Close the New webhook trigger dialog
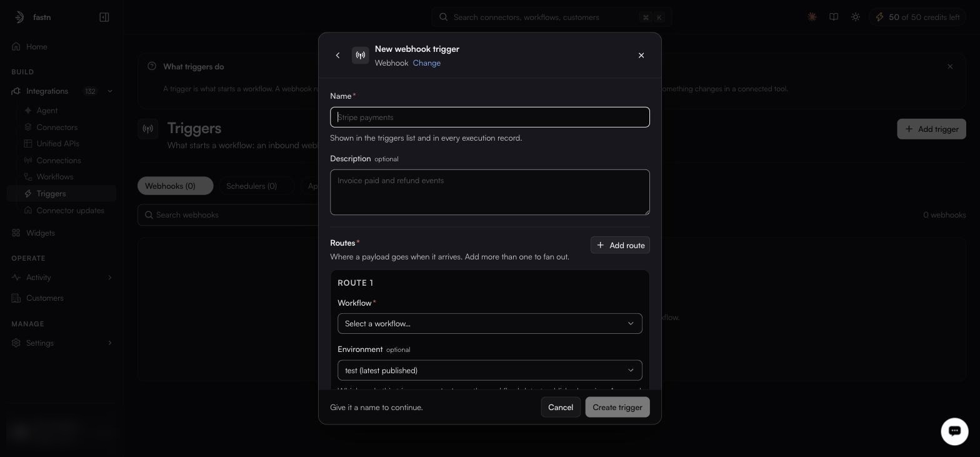Image resolution: width=980 pixels, height=457 pixels. pyautogui.click(x=641, y=56)
